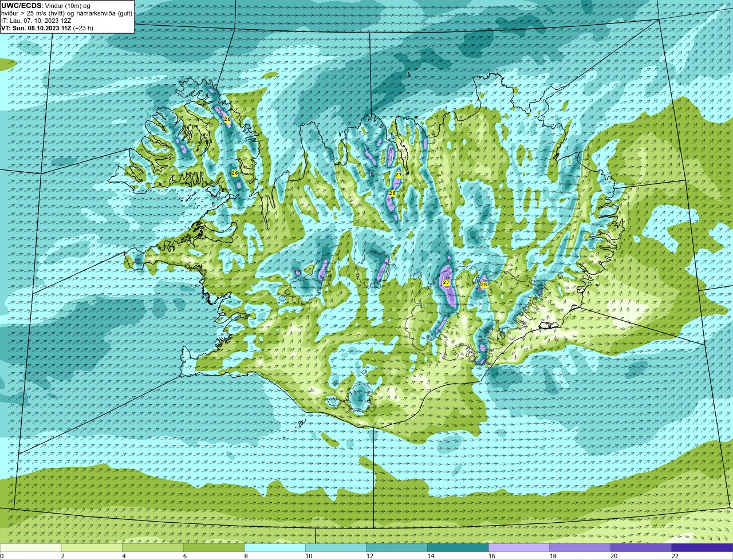Pick the 18–20 m/s purple legend swatch

pyautogui.click(x=580, y=547)
